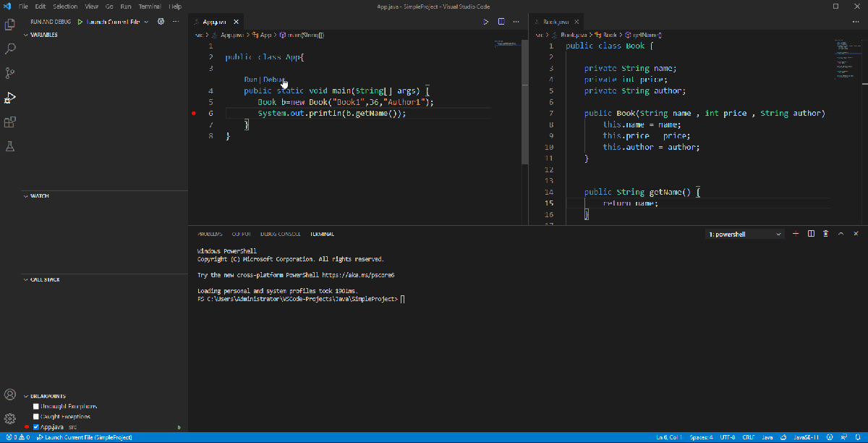868x443 pixels.
Task: Open notifications bell in status bar
Action: [x=859, y=438]
